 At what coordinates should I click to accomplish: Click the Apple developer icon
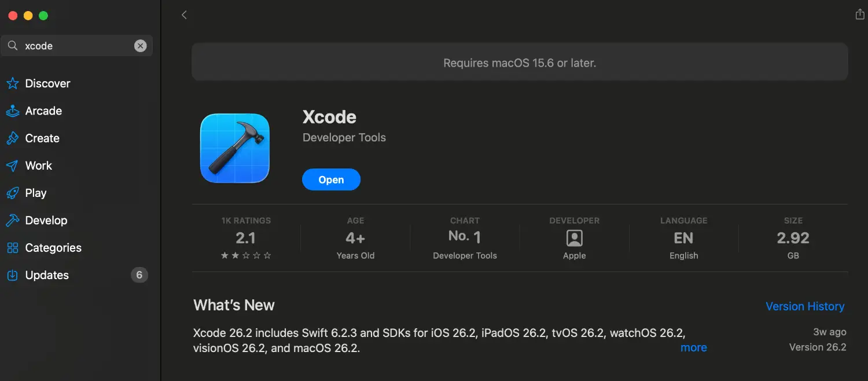pyautogui.click(x=574, y=238)
